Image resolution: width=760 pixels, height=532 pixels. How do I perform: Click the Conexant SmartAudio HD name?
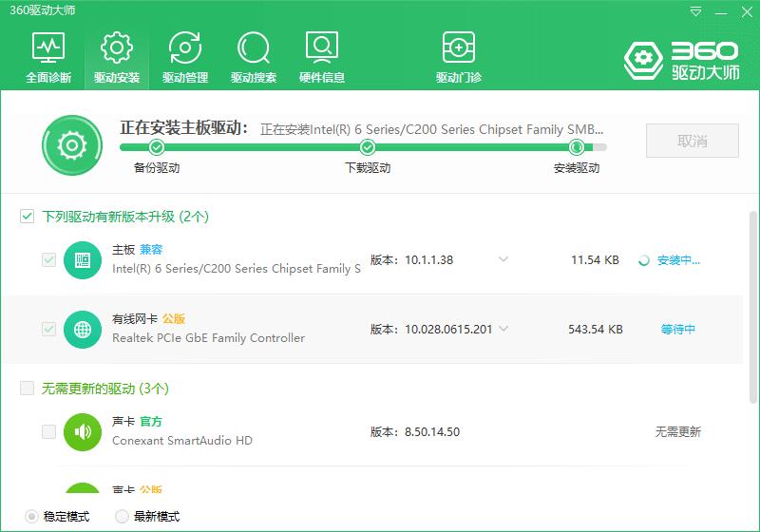click(182, 441)
